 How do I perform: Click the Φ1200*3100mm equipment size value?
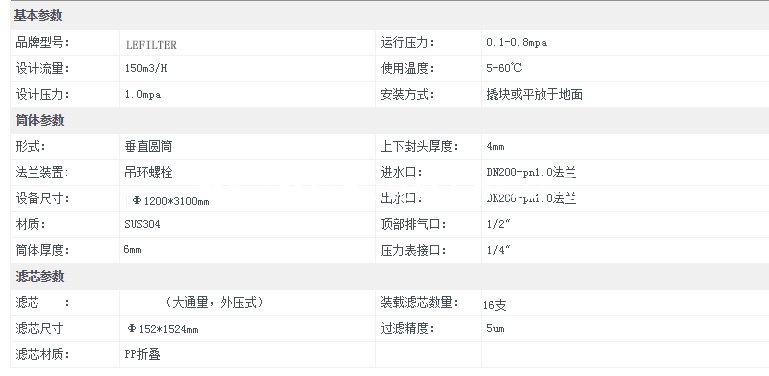[x=171, y=201]
